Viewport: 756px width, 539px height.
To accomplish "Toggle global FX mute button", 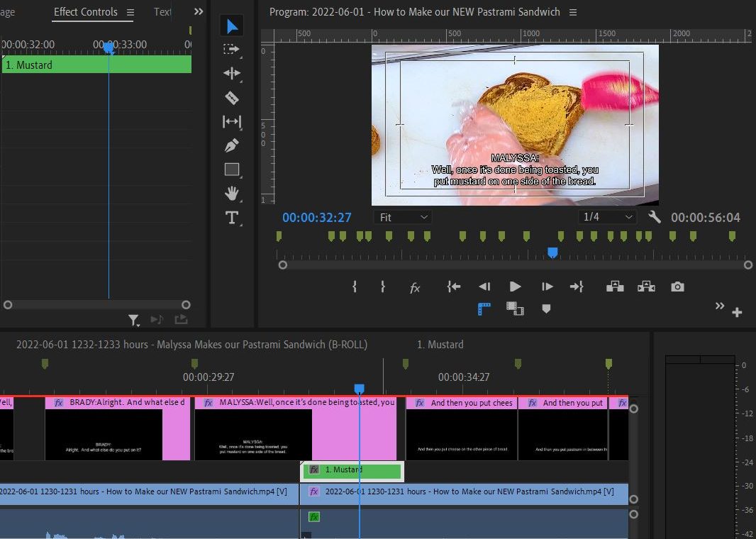I will pos(415,288).
